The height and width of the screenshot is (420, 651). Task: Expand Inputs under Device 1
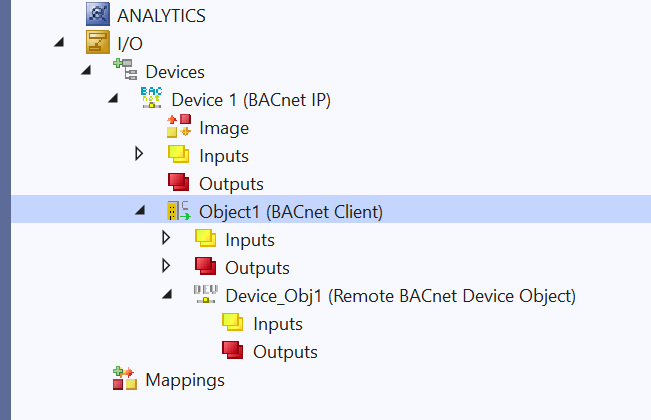click(139, 154)
